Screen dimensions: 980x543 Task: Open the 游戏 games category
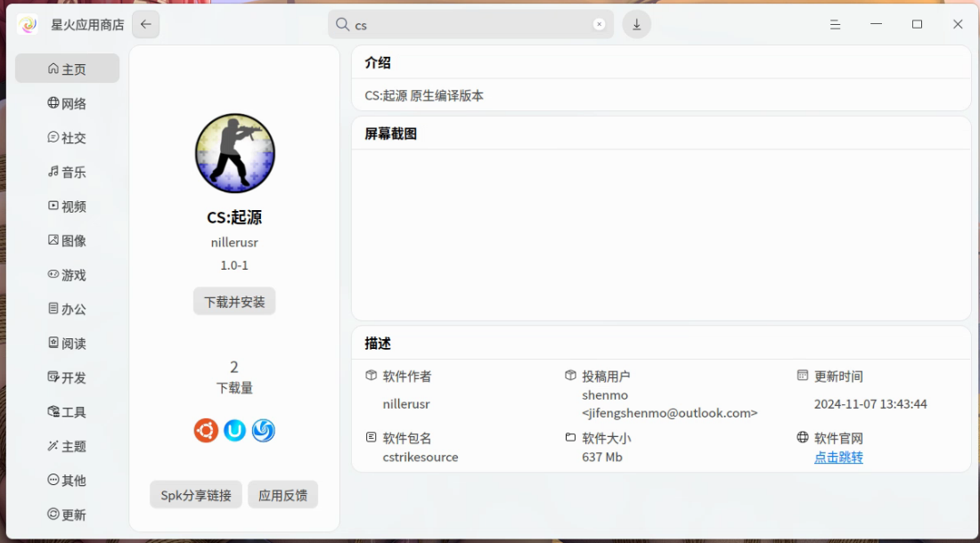(x=67, y=275)
